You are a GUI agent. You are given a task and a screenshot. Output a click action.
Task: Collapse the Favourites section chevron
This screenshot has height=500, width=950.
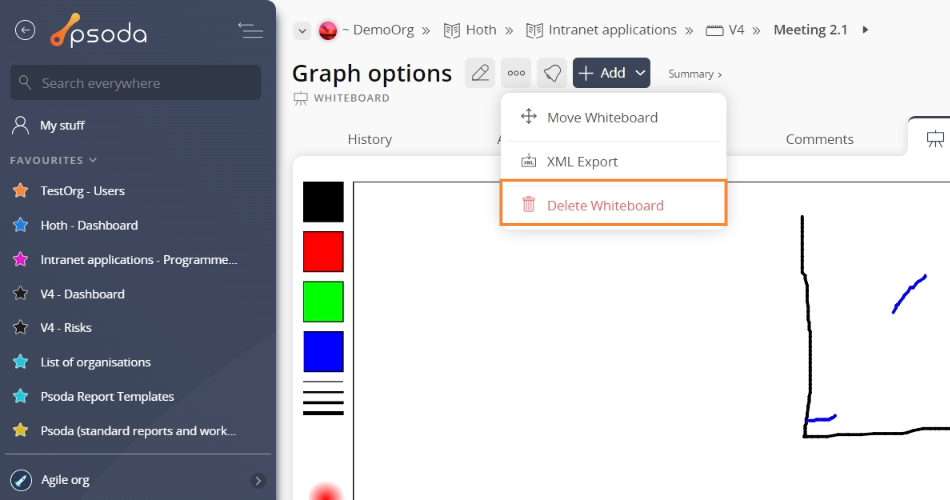pyautogui.click(x=93, y=160)
